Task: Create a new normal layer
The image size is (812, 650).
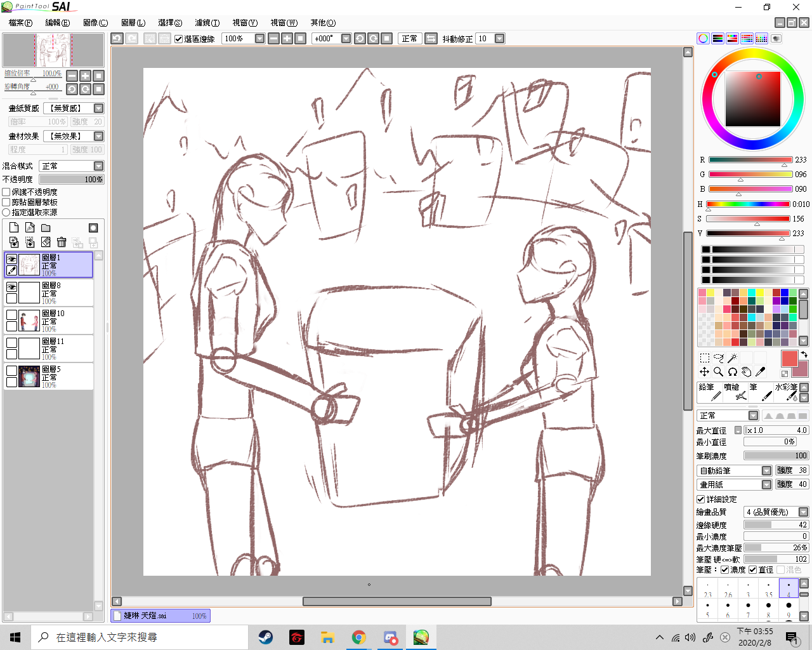Action: pyautogui.click(x=14, y=228)
